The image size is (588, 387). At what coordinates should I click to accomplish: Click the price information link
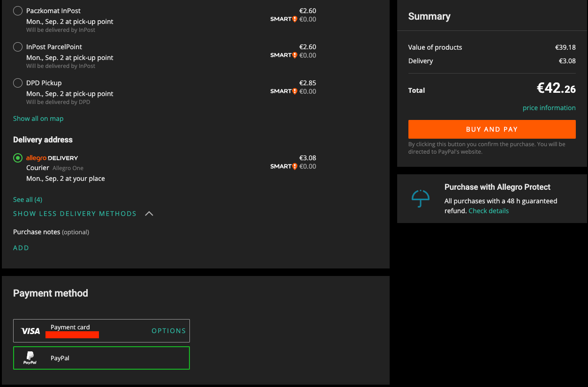coord(549,108)
